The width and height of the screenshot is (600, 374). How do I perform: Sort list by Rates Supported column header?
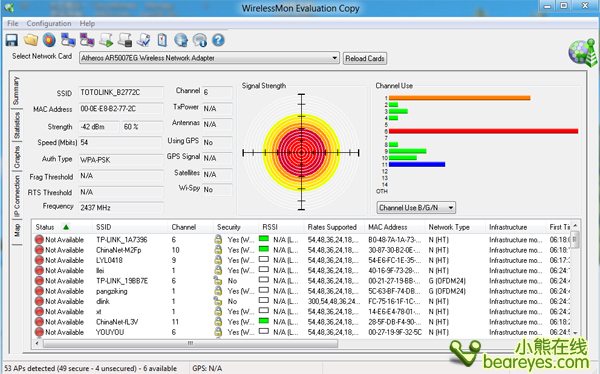coord(334,227)
